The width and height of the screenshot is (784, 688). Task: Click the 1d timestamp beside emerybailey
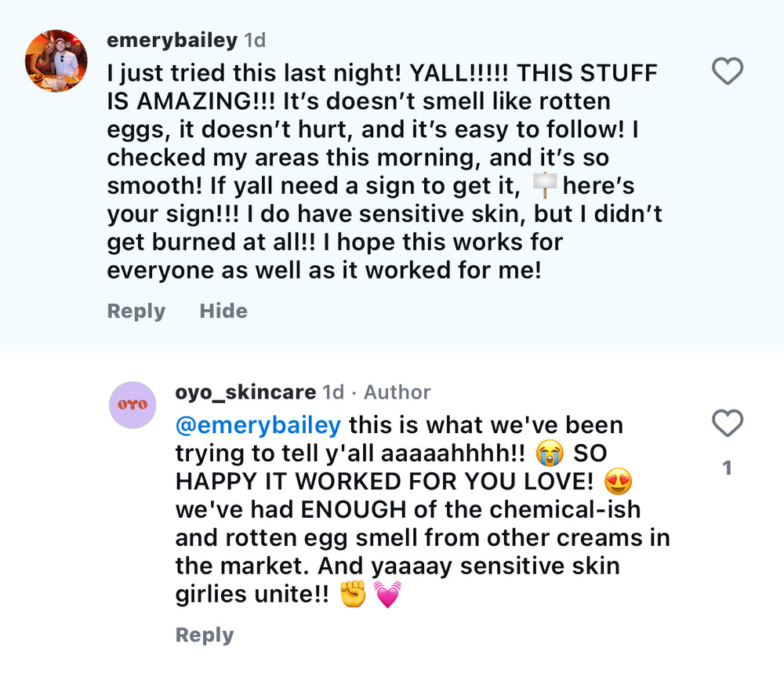255,39
